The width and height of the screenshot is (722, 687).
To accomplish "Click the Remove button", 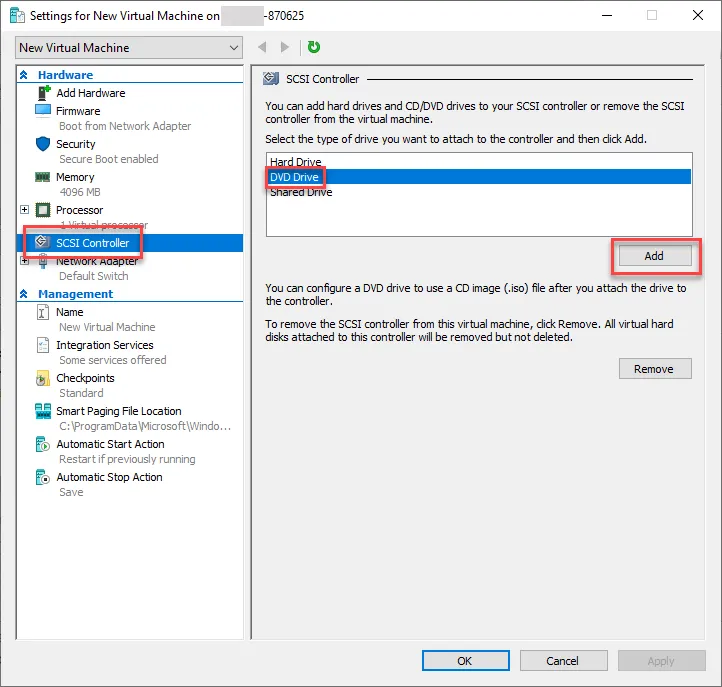I will (x=655, y=369).
